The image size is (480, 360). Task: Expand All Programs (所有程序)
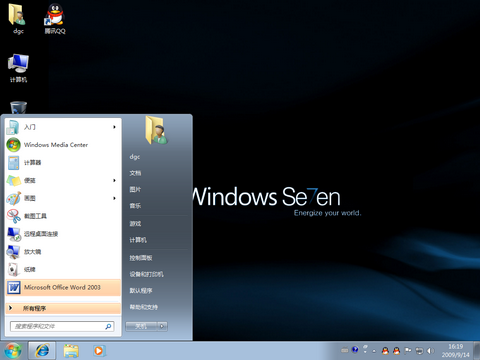pyautogui.click(x=63, y=308)
